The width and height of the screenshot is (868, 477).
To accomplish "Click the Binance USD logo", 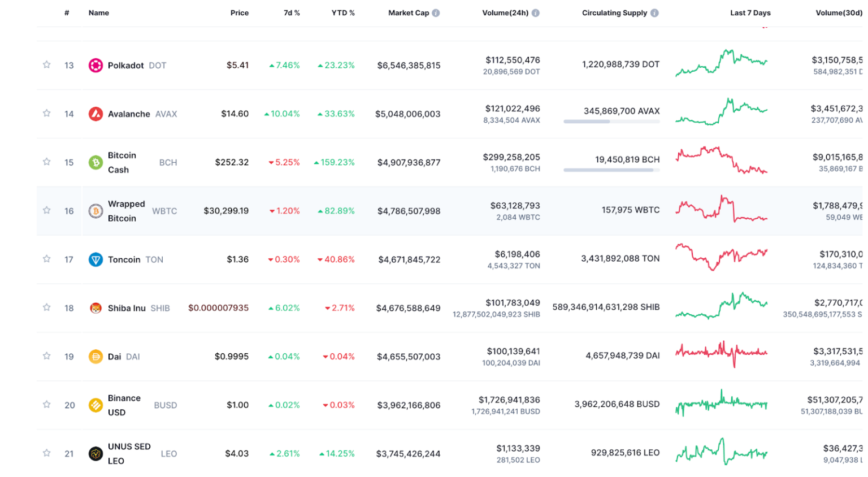I will tap(96, 405).
